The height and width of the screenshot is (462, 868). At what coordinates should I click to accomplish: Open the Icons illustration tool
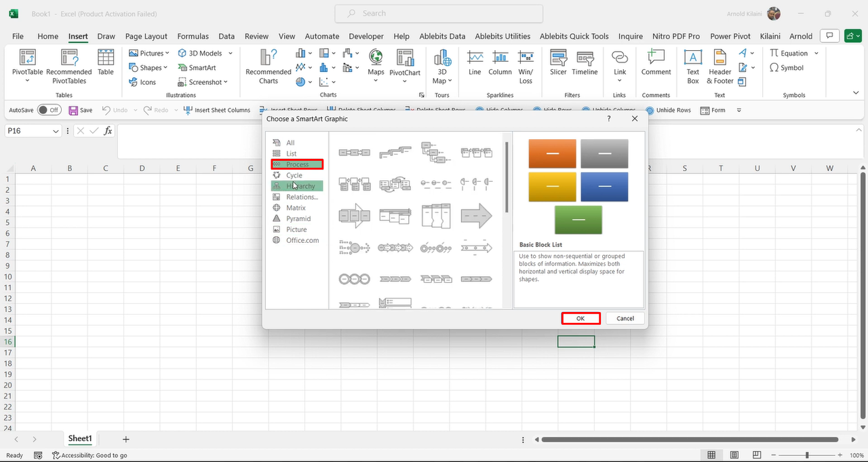pyautogui.click(x=142, y=82)
